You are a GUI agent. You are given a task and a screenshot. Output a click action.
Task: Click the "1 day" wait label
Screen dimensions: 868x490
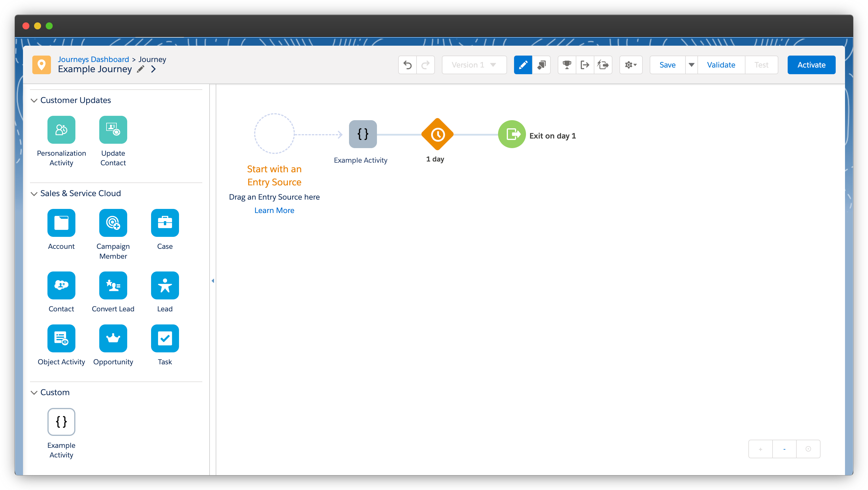435,159
